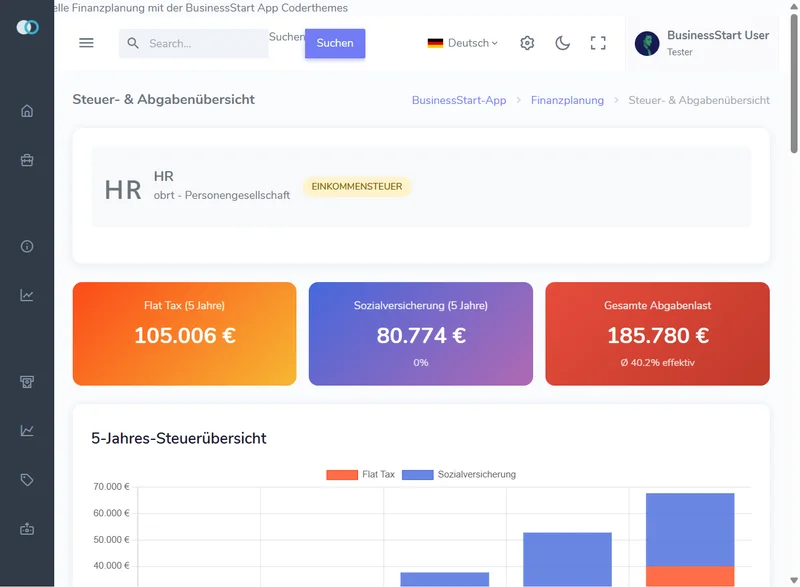Image resolution: width=800 pixels, height=587 pixels.
Task: Click the magnifier icon in search box
Action: 133,43
